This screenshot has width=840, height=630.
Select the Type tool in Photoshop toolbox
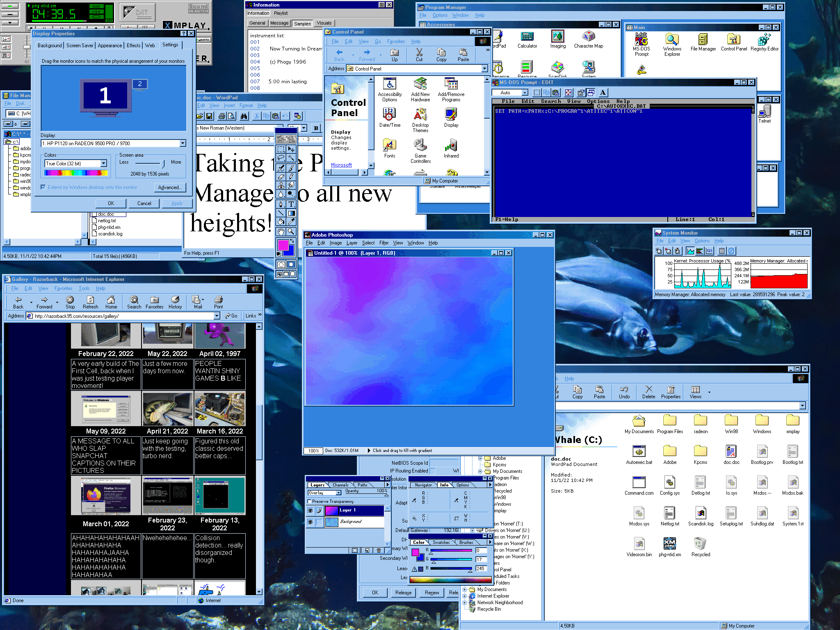click(291, 204)
